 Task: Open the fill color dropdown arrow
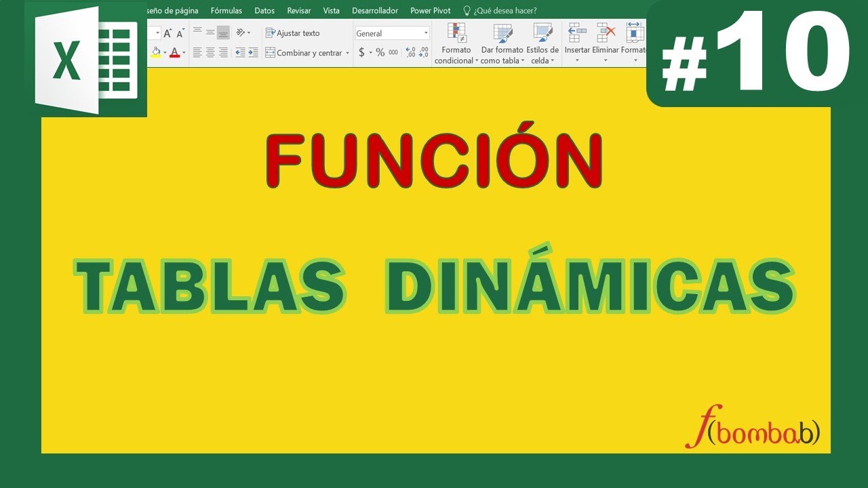click(165, 53)
